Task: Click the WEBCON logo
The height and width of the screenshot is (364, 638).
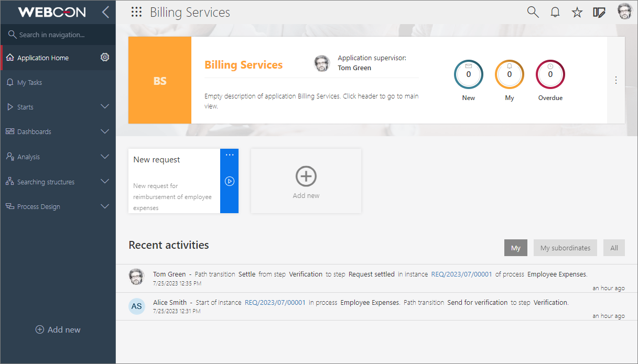Action: point(52,12)
